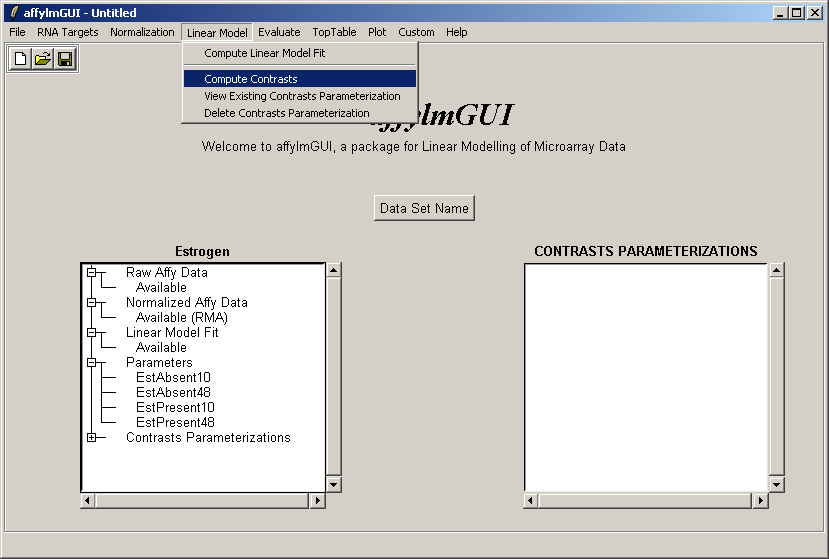
Task: Open the RNA Targets menu
Action: 68,32
